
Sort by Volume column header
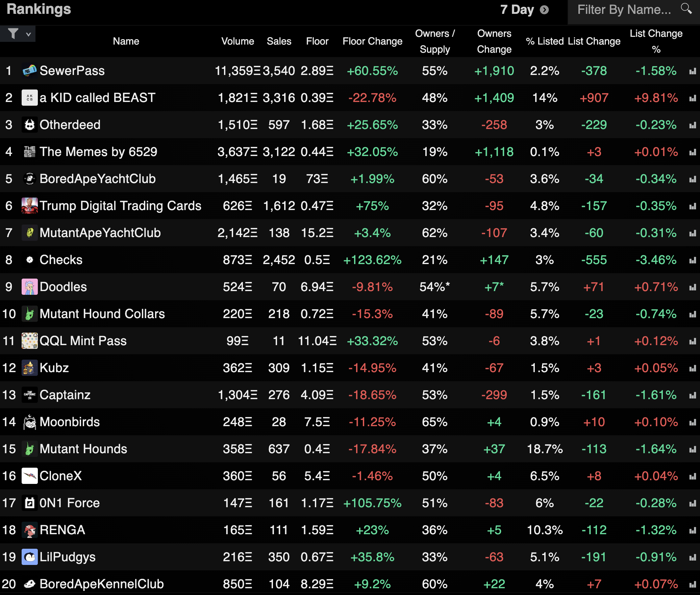237,41
